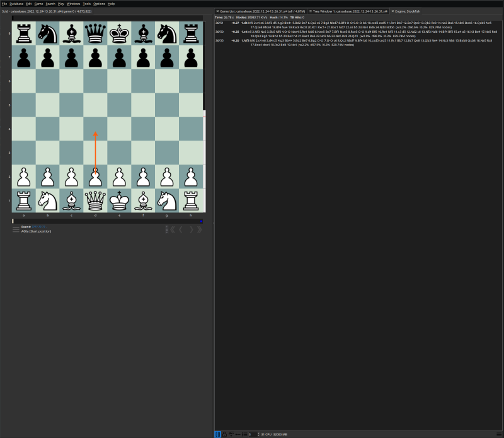Click the add best move icon
The image size is (504, 438).
238,434
